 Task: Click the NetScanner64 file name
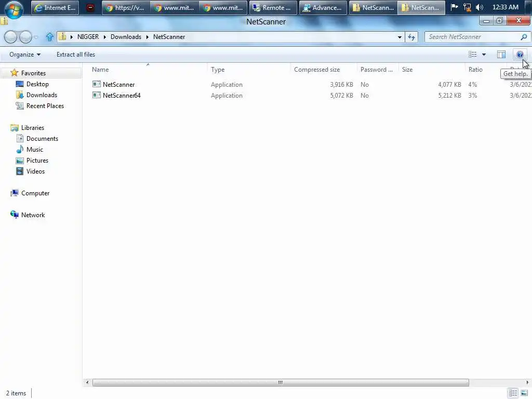[x=122, y=96]
